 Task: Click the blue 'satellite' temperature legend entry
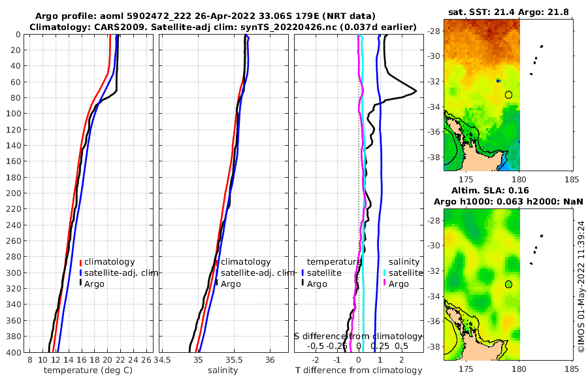tap(324, 272)
